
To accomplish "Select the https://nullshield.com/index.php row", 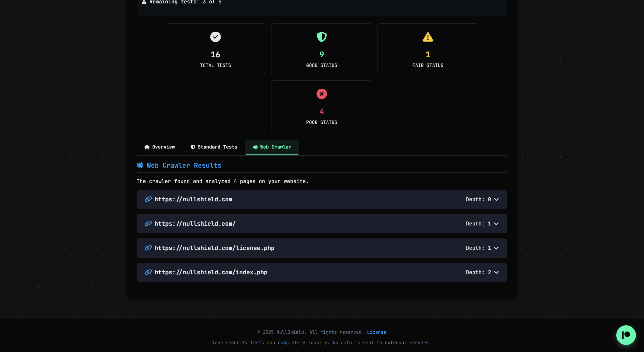I will pyautogui.click(x=322, y=272).
